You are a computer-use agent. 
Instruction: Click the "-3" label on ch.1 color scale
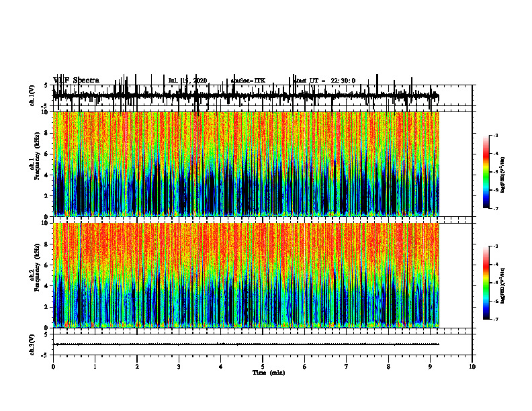coord(495,135)
